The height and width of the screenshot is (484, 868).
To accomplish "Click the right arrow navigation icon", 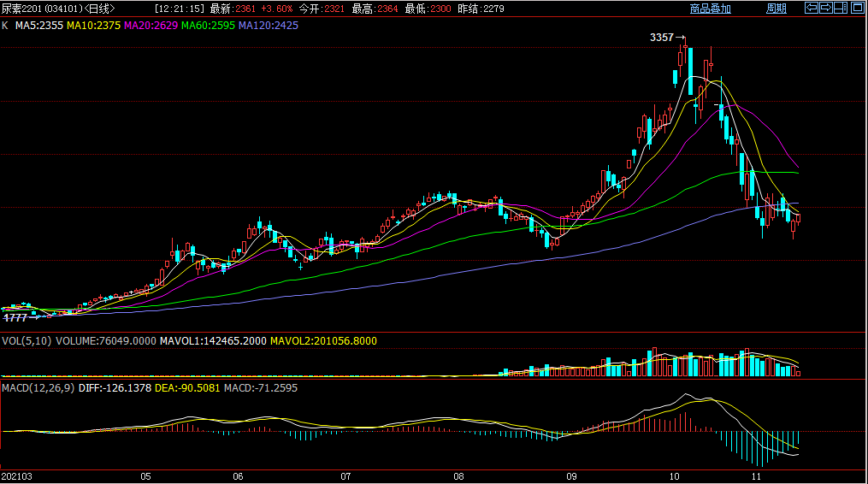I will [x=826, y=8].
